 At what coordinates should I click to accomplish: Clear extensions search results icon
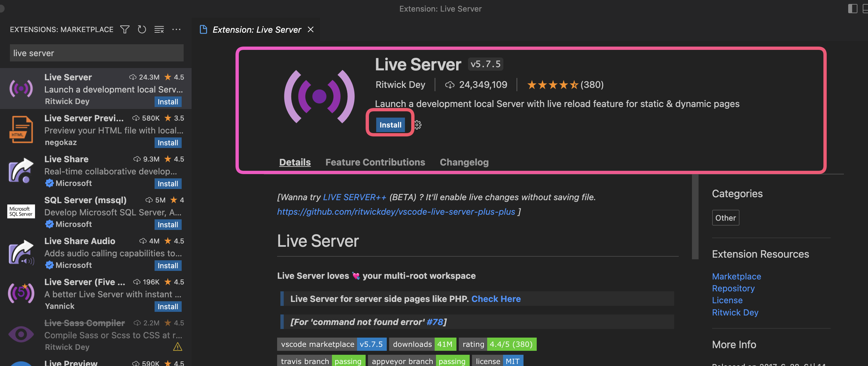[x=159, y=30]
